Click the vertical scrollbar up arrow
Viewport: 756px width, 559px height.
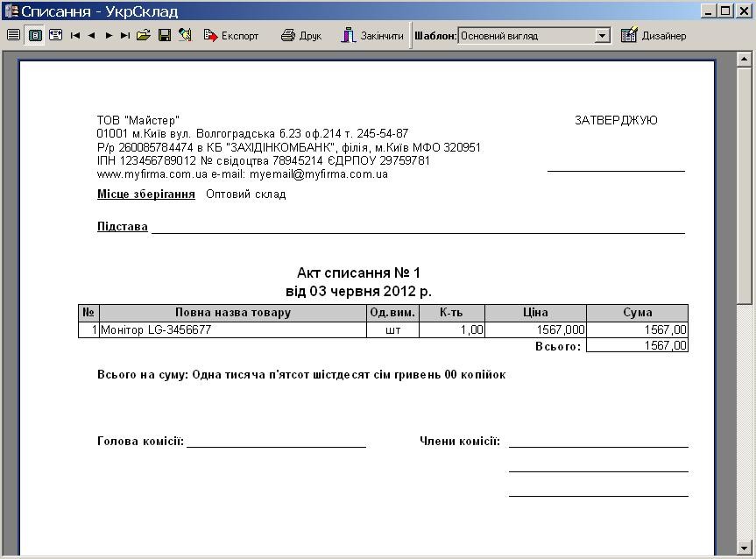[x=744, y=60]
